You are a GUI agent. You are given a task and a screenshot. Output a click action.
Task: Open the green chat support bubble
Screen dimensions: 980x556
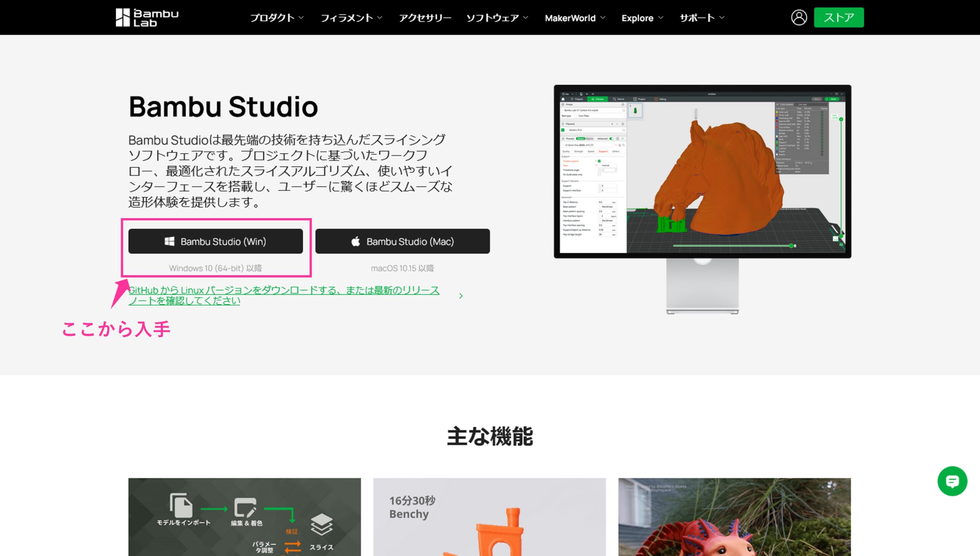click(952, 481)
